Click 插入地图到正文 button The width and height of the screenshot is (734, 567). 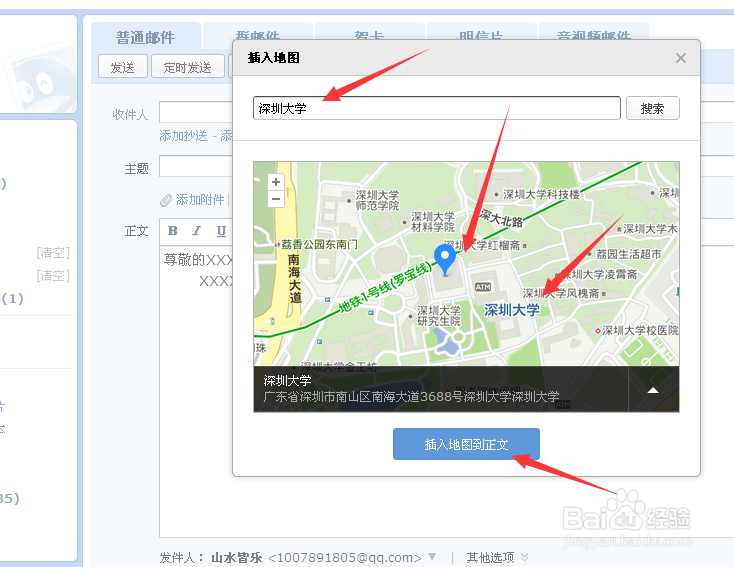pyautogui.click(x=466, y=444)
